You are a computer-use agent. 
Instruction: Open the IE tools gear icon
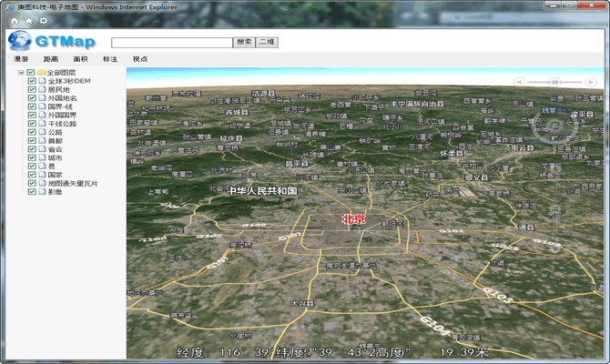pyautogui.click(x=43, y=20)
